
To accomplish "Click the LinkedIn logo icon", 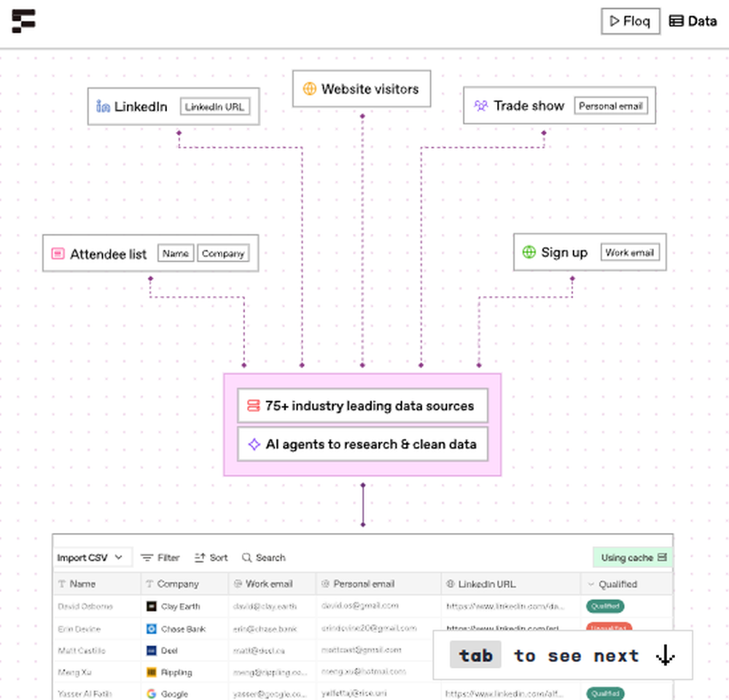I will coord(103,106).
